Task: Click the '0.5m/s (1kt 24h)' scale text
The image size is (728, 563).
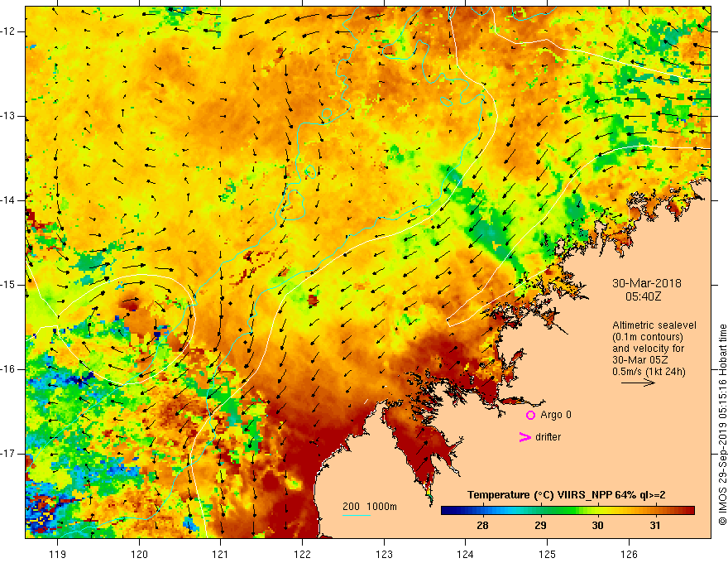Action: (x=649, y=372)
